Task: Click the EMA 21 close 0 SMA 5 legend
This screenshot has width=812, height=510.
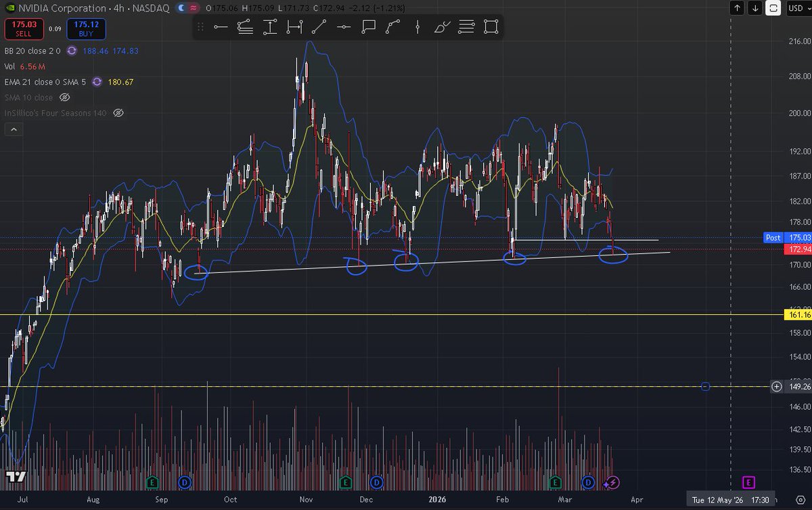Action: [x=45, y=82]
